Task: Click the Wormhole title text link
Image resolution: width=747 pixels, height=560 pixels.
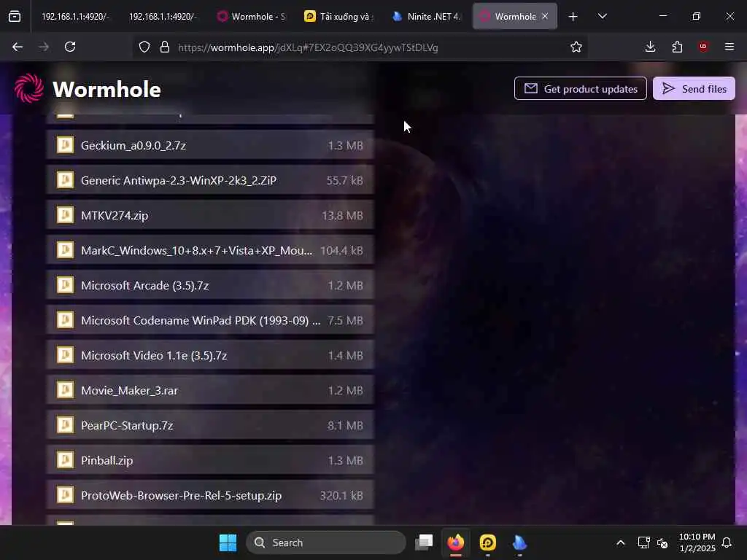Action: (107, 89)
